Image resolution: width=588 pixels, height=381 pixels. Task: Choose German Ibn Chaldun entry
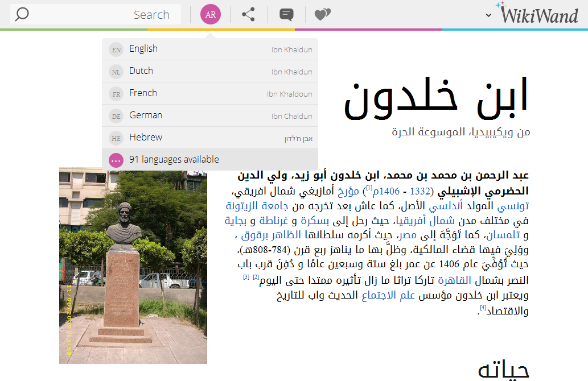(x=146, y=115)
